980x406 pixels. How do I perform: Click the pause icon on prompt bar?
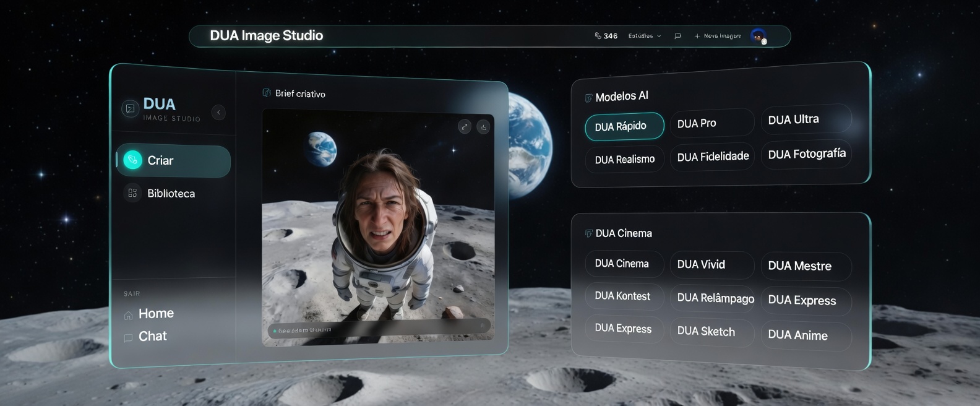482,326
